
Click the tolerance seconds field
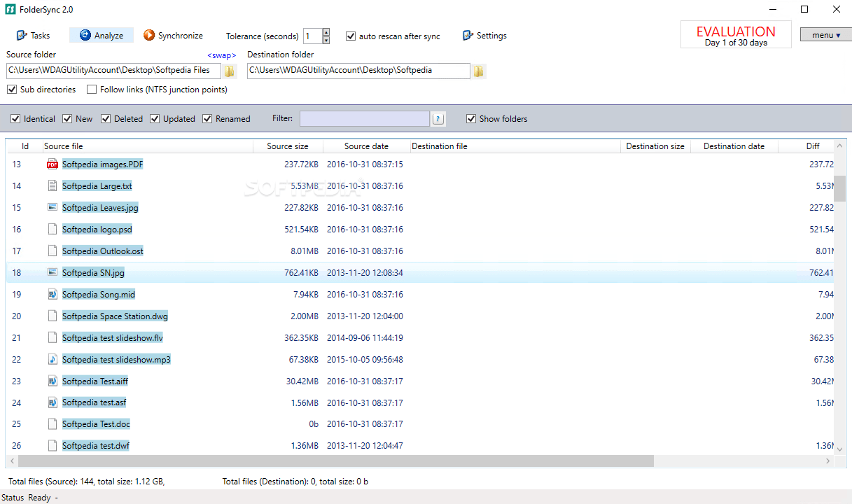point(312,36)
